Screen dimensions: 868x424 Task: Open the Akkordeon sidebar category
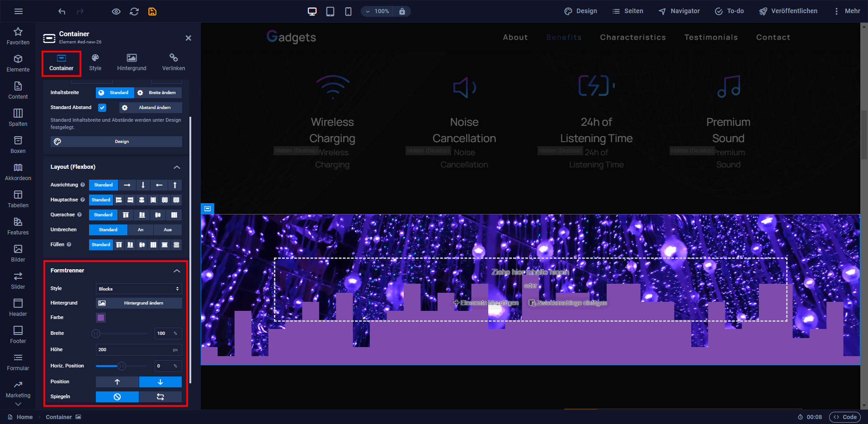18,172
